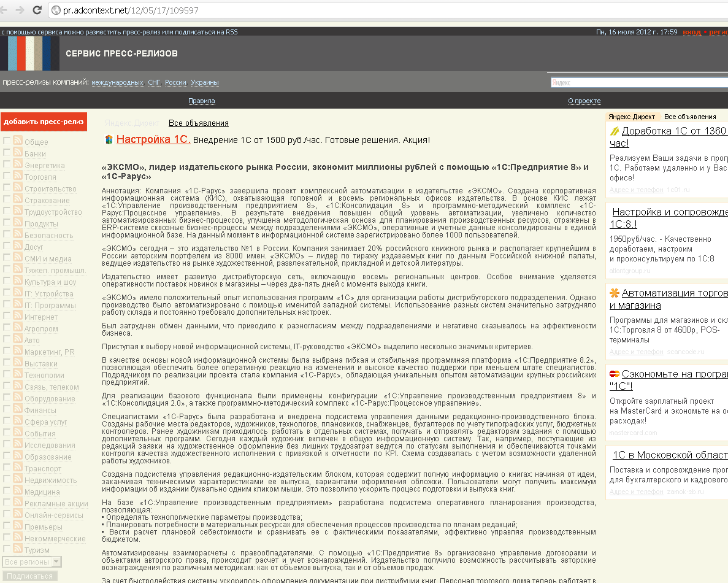Viewport: 728px width, 583px height.
Task: Open RSS feed icon for Энергетика
Action: click(18, 163)
